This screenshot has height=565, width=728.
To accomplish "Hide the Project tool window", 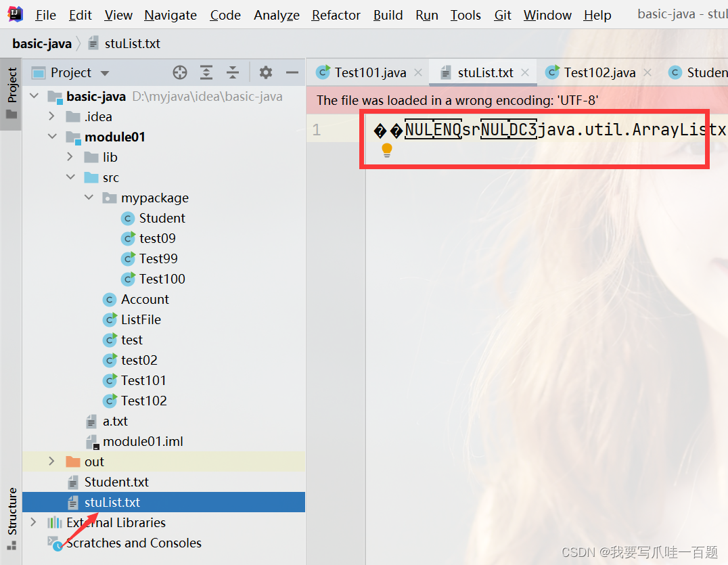I will point(291,72).
